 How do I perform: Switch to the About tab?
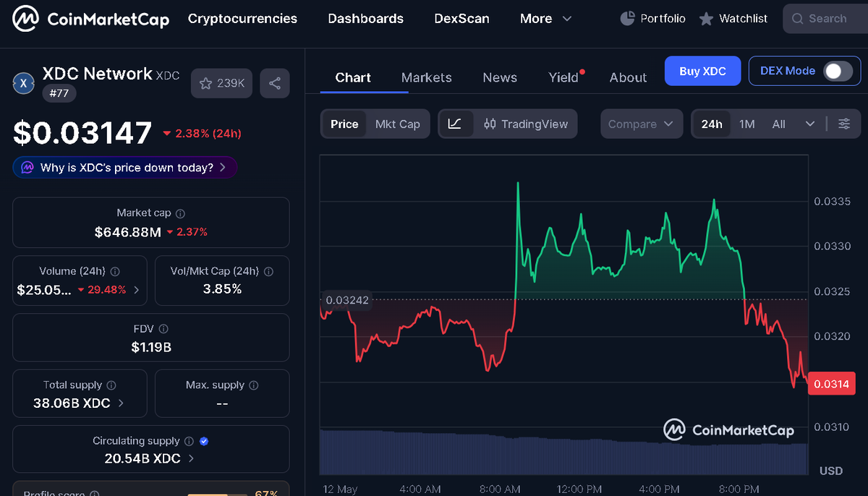point(628,77)
